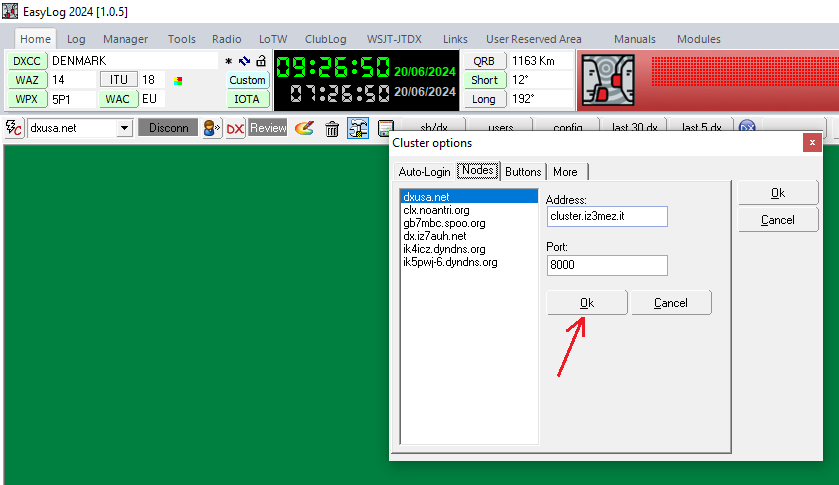Screen dimensions: 839x485
Task: Click the cluster options tools icon
Action: point(358,128)
